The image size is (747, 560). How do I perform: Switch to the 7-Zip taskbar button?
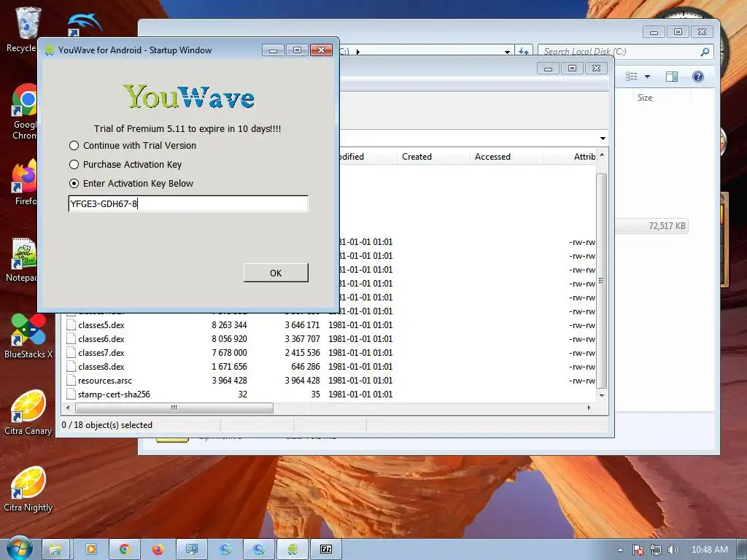point(326,550)
